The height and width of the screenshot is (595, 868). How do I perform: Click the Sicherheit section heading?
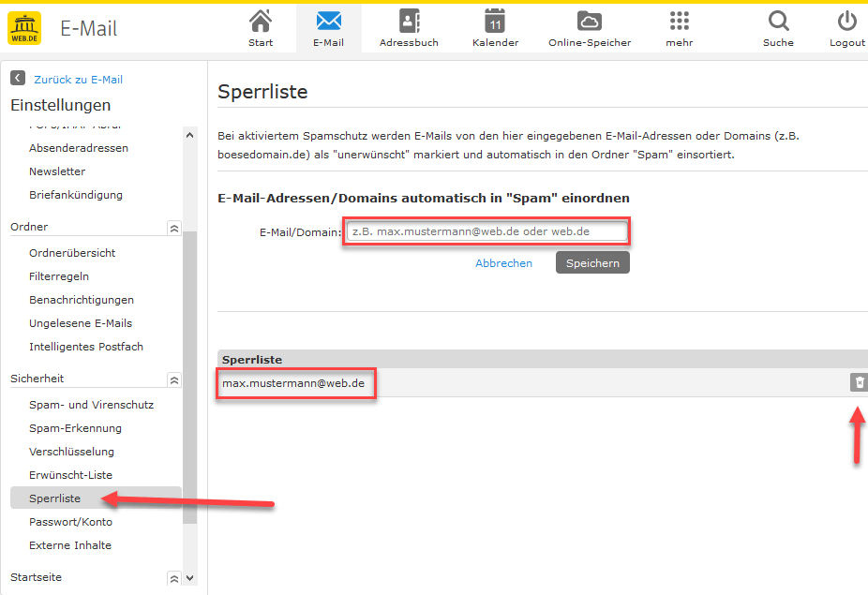tap(37, 379)
